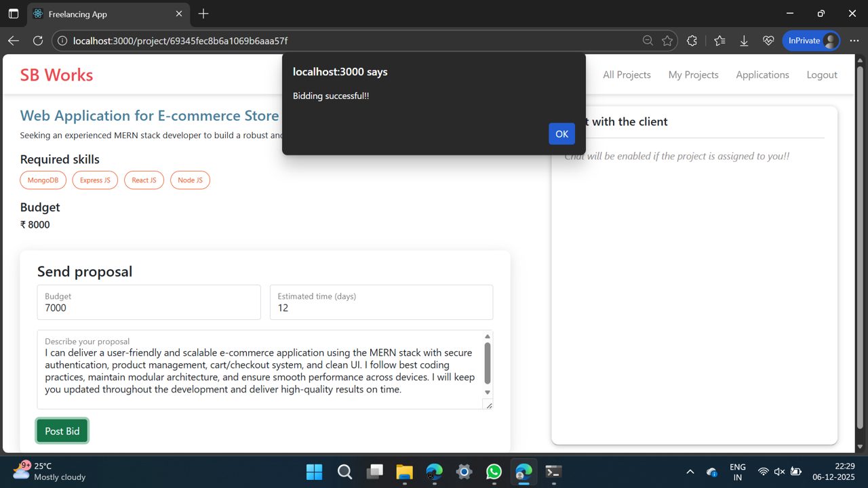Open browser extensions puzzle icon

tap(692, 41)
